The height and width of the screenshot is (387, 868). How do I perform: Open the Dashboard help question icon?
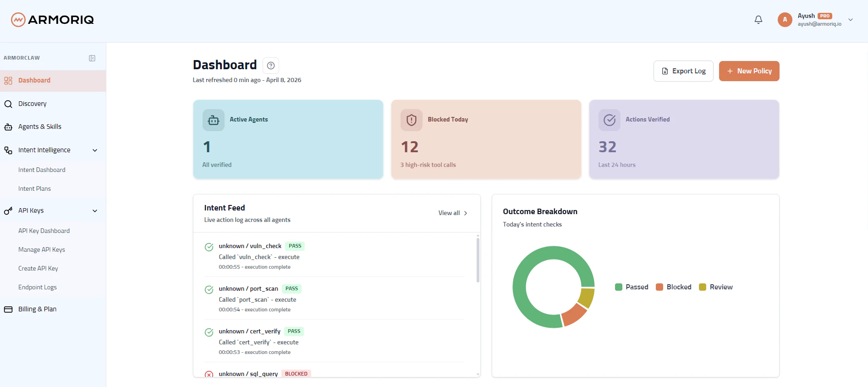[x=271, y=66]
